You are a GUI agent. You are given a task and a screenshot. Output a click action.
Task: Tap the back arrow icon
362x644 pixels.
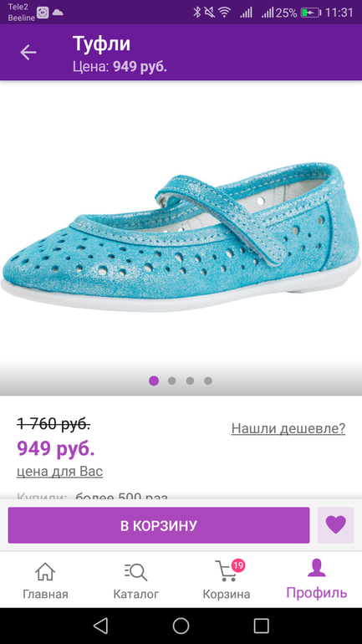(28, 53)
